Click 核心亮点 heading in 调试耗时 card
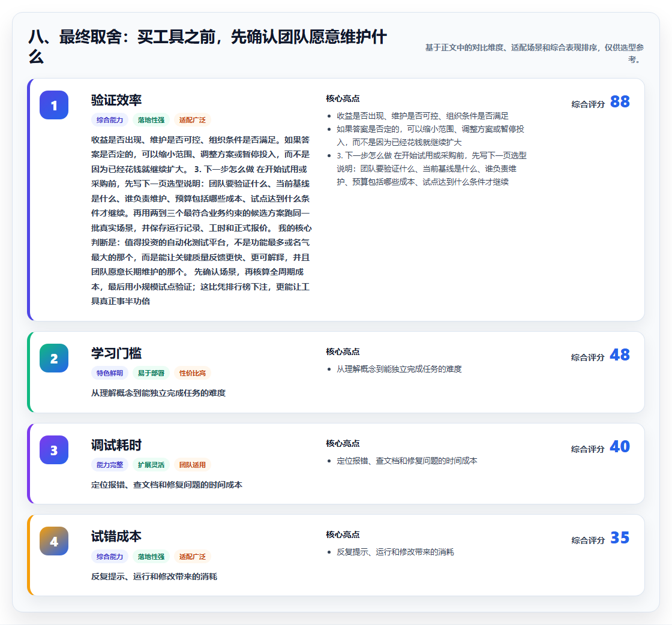This screenshot has height=625, width=672. pyautogui.click(x=343, y=443)
